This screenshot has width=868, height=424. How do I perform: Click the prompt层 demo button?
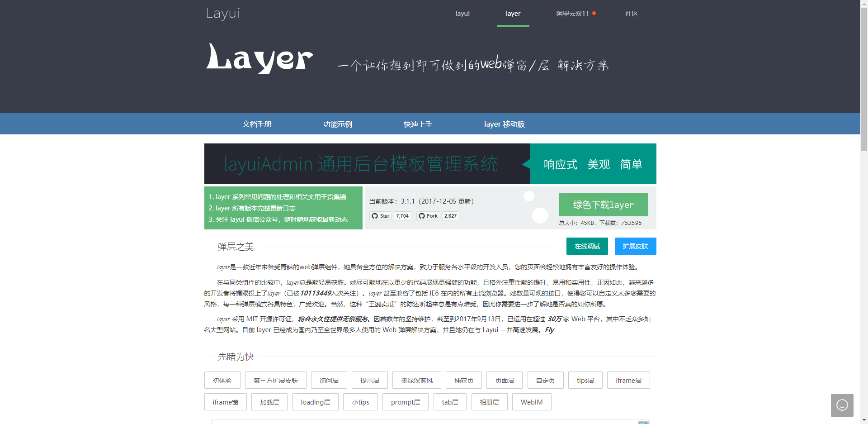406,402
